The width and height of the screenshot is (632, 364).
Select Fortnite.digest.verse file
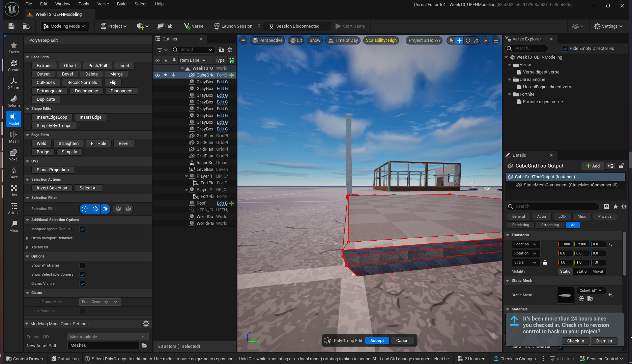pyautogui.click(x=543, y=102)
